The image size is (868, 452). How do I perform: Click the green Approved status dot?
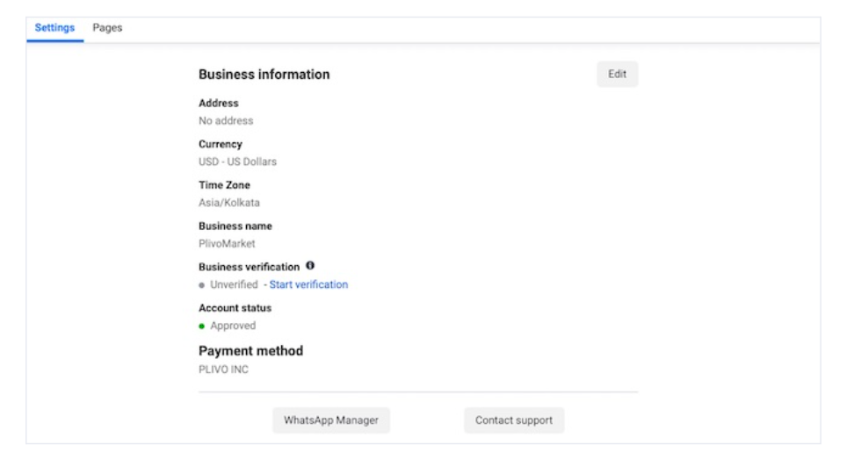202,326
